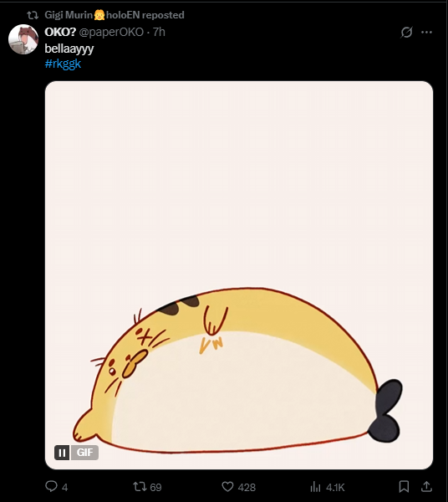Open post analytics via bar chart icon
The height and width of the screenshot is (502, 448).
315,487
